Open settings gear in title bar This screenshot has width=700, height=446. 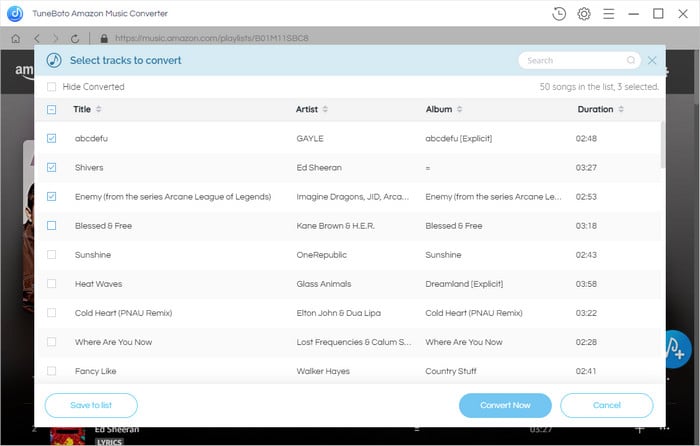[583, 14]
